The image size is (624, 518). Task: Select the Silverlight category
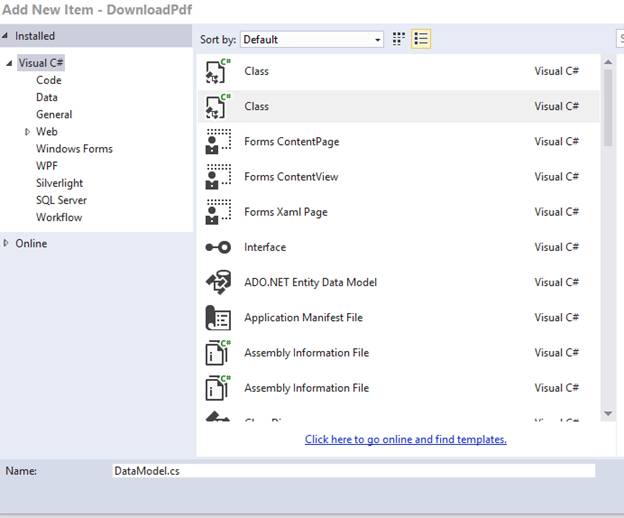click(59, 183)
